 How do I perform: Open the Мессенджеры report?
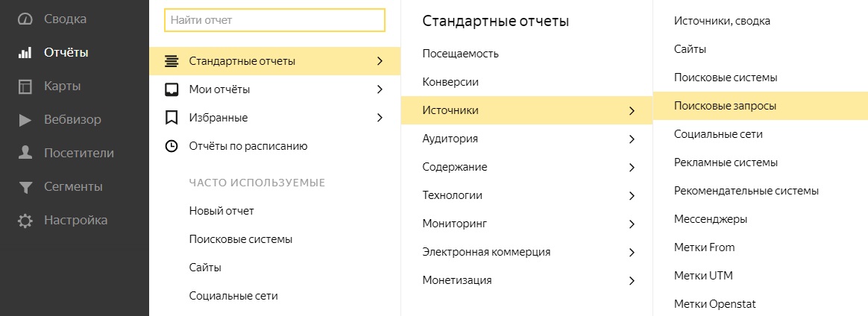[x=711, y=219]
